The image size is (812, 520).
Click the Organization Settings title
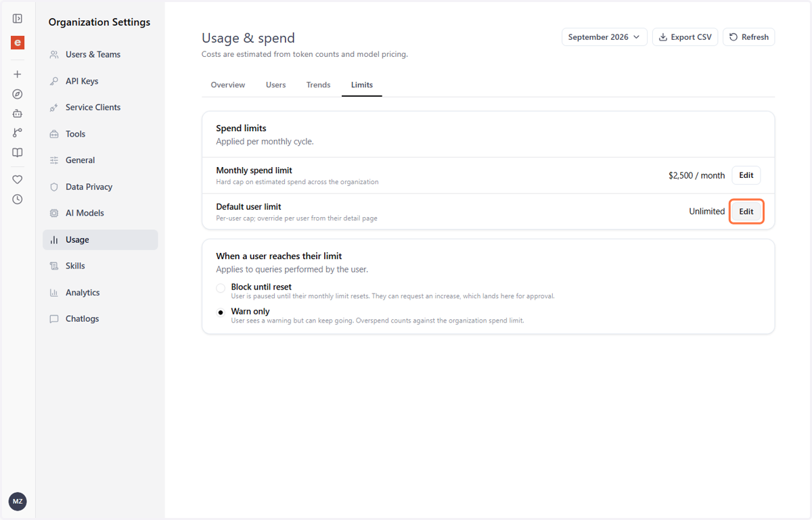click(99, 22)
